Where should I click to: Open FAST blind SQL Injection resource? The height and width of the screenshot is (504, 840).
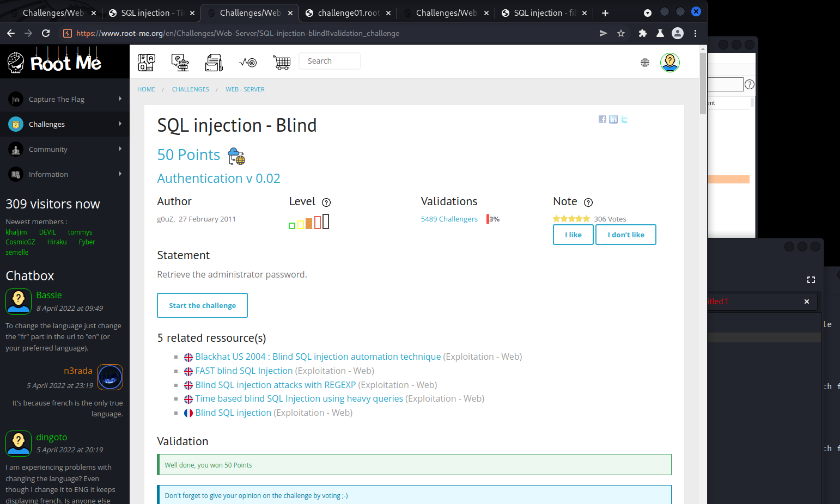[244, 371]
